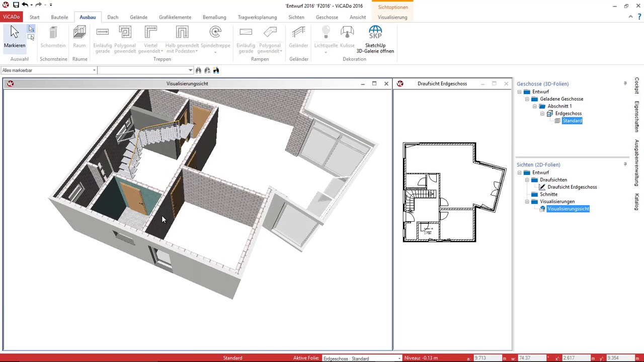Open the Eigenschaften side panel
The image size is (644, 362).
point(637,117)
